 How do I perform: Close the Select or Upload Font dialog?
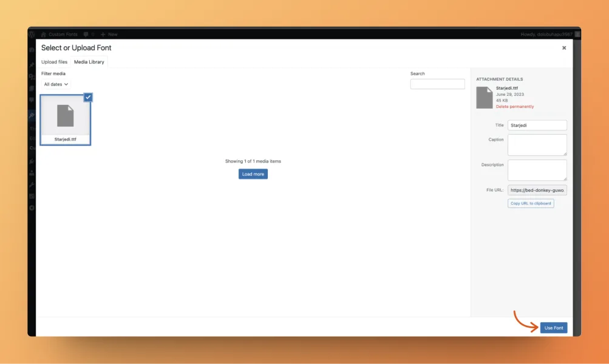(x=564, y=48)
